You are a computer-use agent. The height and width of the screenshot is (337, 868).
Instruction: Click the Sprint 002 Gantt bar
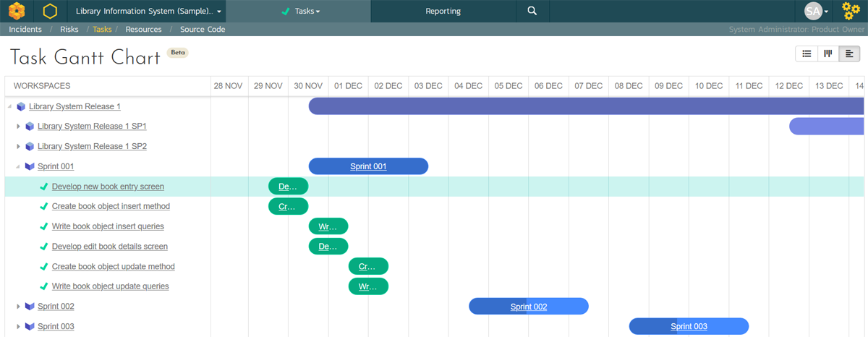(x=528, y=307)
